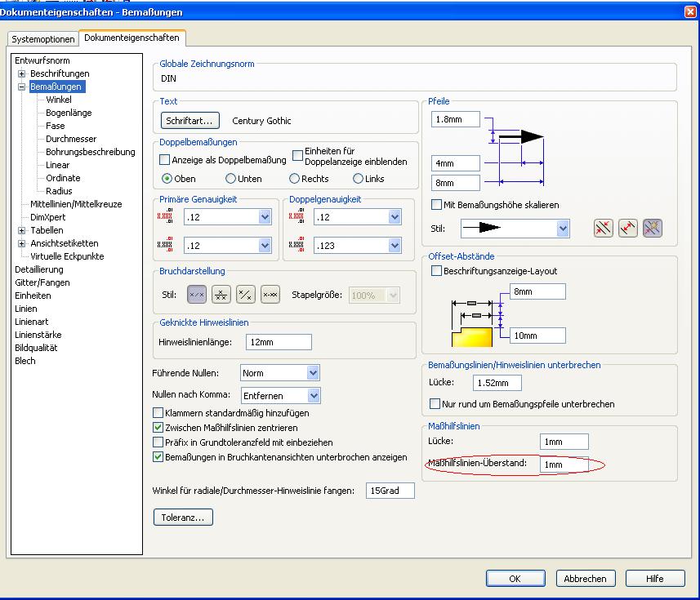Select the stacked fraction style icon
700x600 pixels.
click(221, 295)
